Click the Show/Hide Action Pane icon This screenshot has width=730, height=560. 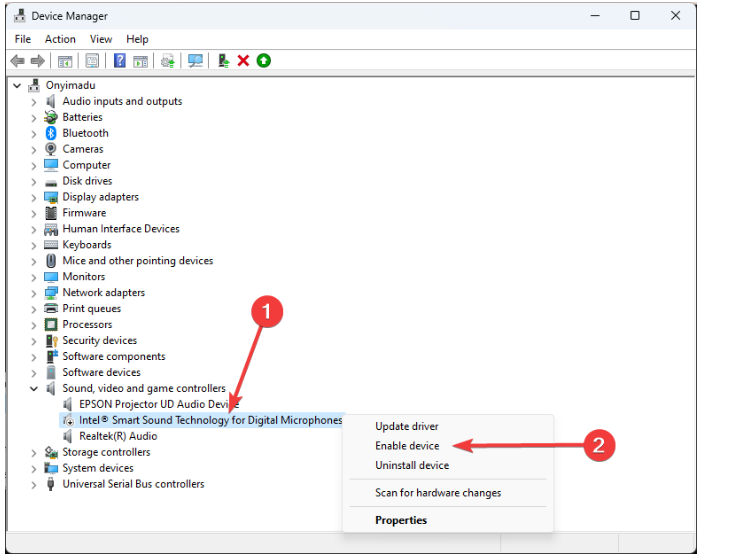point(140,61)
